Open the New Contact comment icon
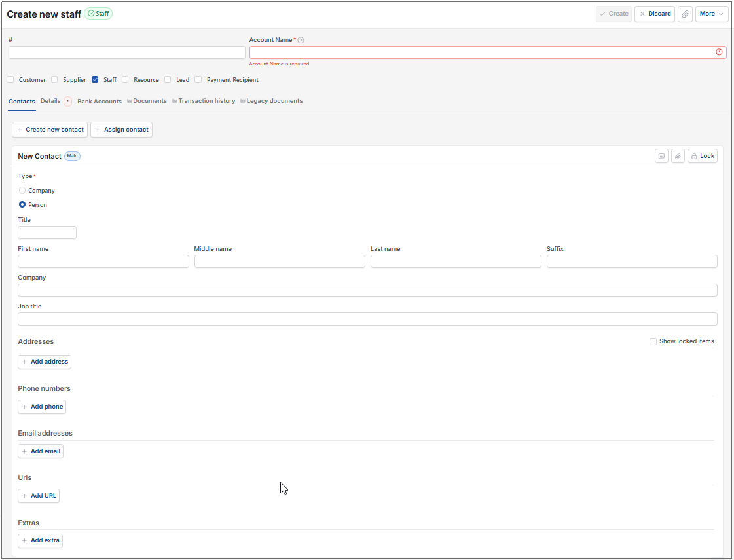The height and width of the screenshot is (560, 734). pos(661,156)
